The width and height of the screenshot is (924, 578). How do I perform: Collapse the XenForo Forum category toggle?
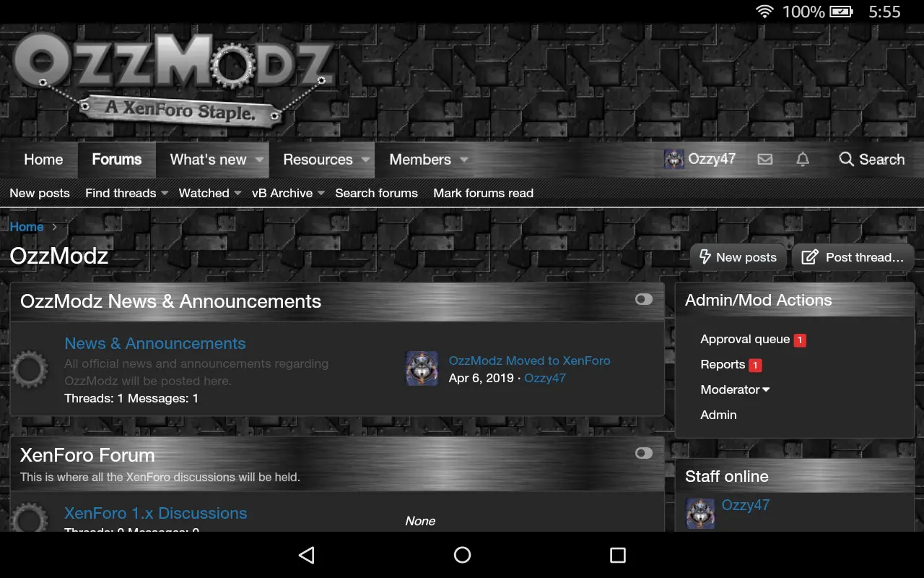click(644, 453)
